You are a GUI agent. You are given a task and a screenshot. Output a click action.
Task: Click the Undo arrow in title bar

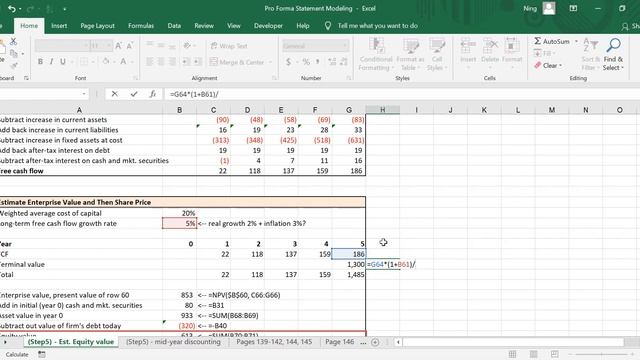pos(12,9)
